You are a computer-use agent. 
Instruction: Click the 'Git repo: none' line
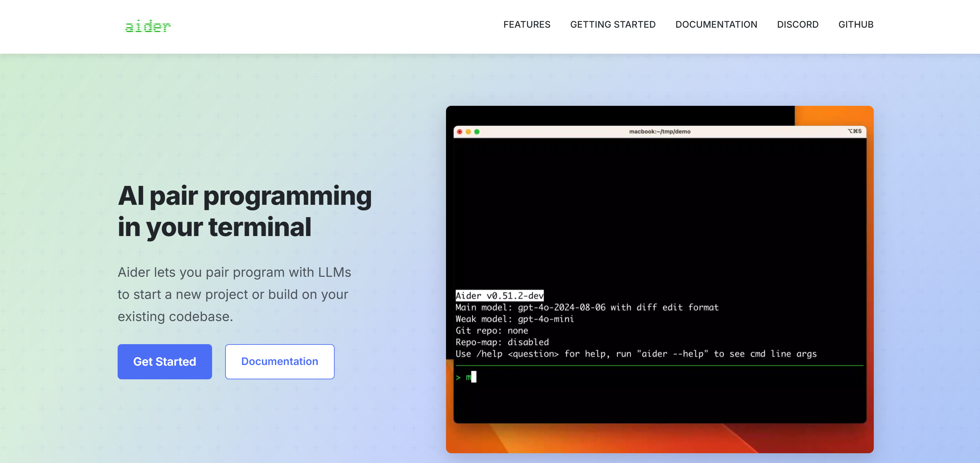492,331
